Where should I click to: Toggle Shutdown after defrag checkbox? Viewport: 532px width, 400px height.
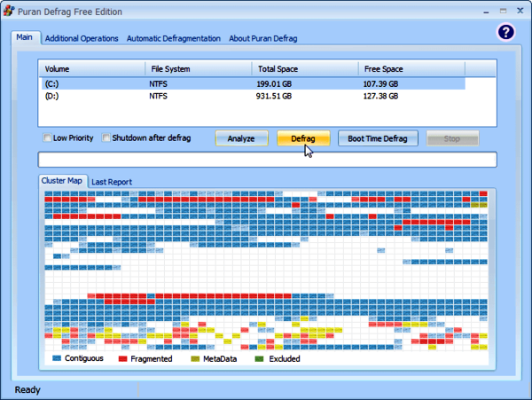coord(106,137)
